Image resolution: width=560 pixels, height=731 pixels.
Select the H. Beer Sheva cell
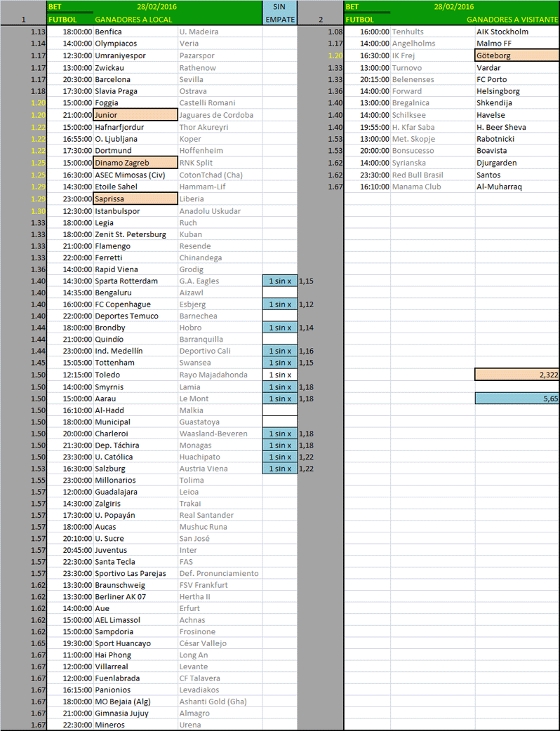point(517,127)
